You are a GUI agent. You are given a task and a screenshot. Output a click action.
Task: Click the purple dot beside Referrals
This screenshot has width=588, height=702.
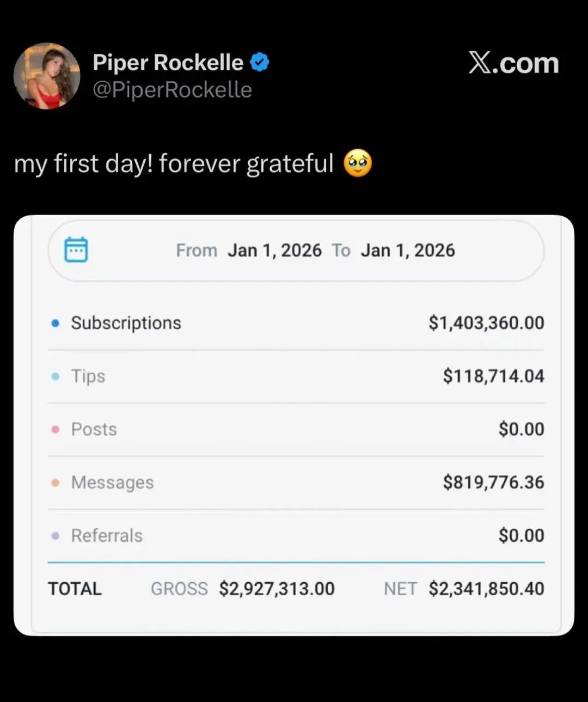click(55, 536)
